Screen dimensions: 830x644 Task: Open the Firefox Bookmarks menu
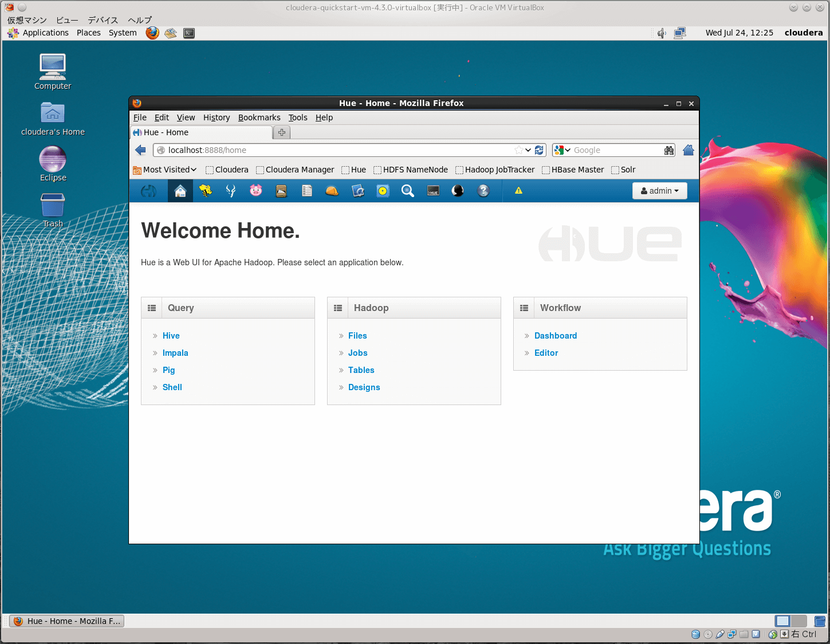point(259,117)
